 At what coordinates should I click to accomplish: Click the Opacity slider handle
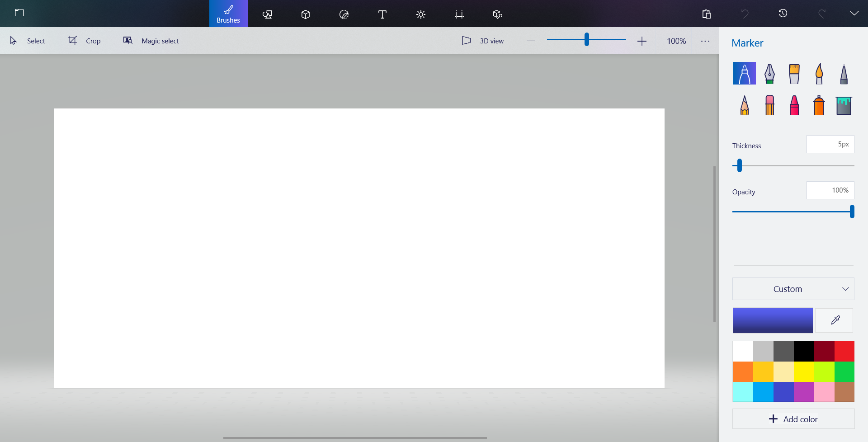pyautogui.click(x=852, y=212)
